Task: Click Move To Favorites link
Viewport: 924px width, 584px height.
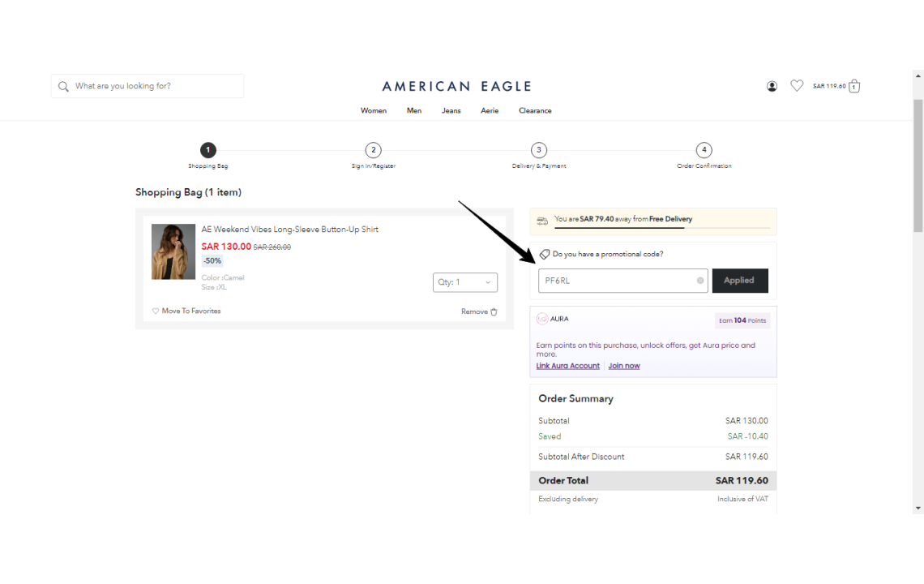Action: click(191, 311)
